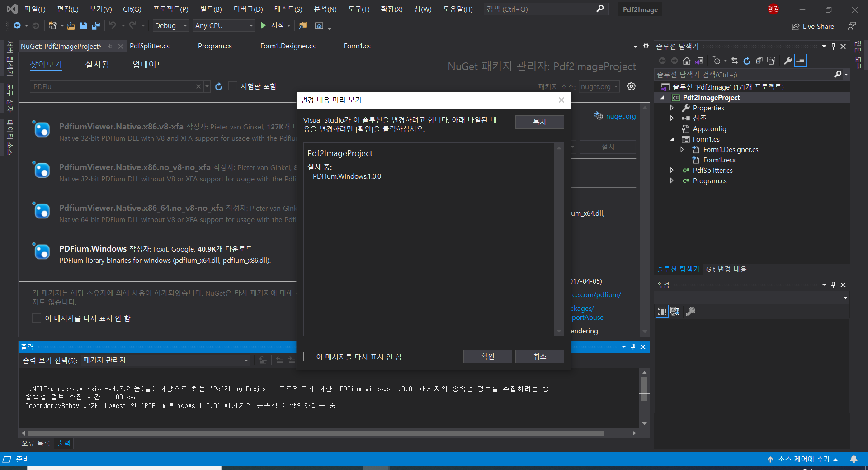Expand the Program.cs tree node

[x=672, y=180]
